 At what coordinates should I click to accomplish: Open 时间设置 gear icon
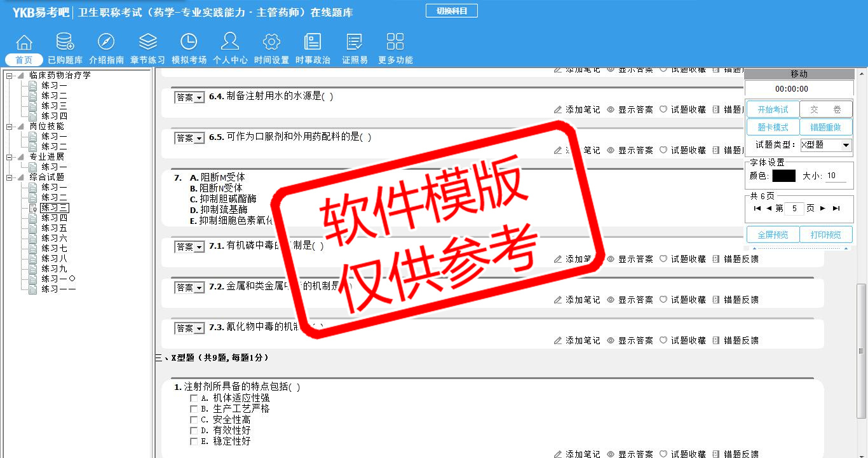pyautogui.click(x=271, y=43)
